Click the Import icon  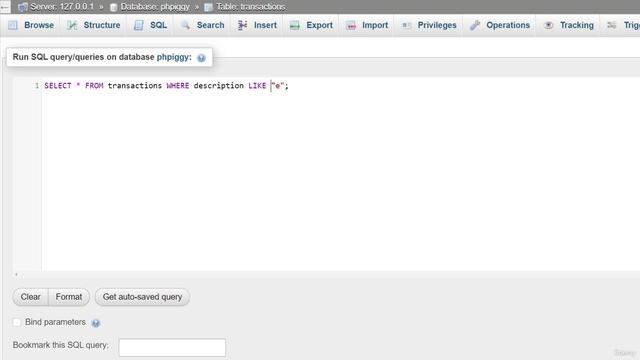(x=351, y=25)
